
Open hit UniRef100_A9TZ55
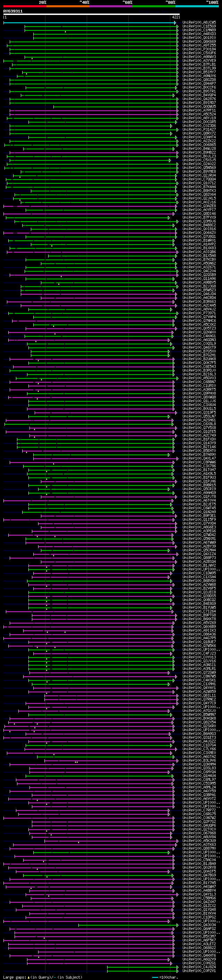(x=199, y=45)
